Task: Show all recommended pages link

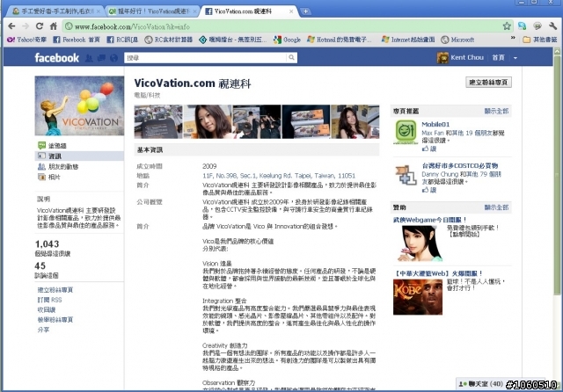Action: [496, 111]
